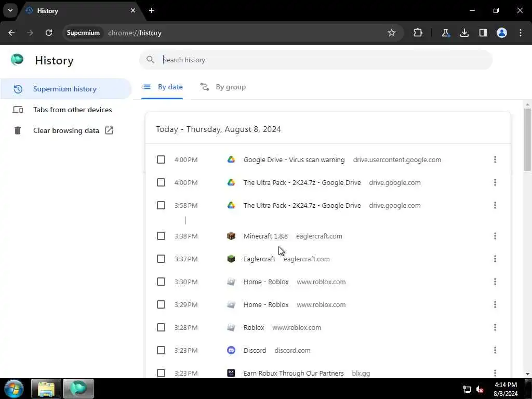Open Google Drive - Virus scan warning link
The width and height of the screenshot is (532, 399).
294,160
